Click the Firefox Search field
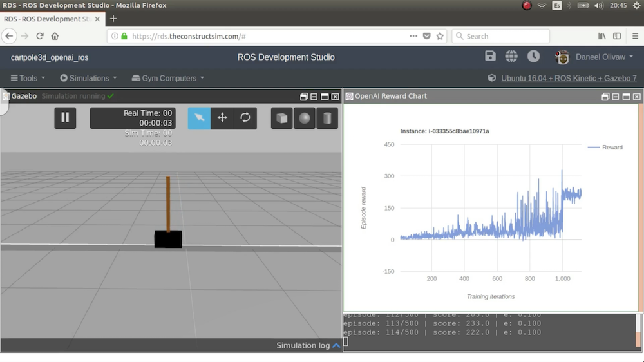This screenshot has width=644, height=362. point(500,36)
